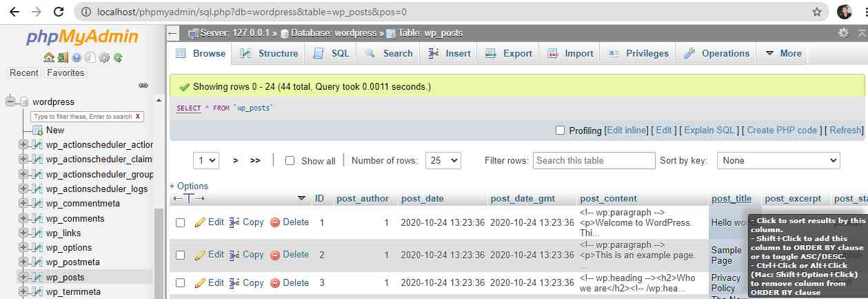Viewport: 868px width, 299px height.
Task: Click Copy icon for row ID 3
Action: pos(234,283)
